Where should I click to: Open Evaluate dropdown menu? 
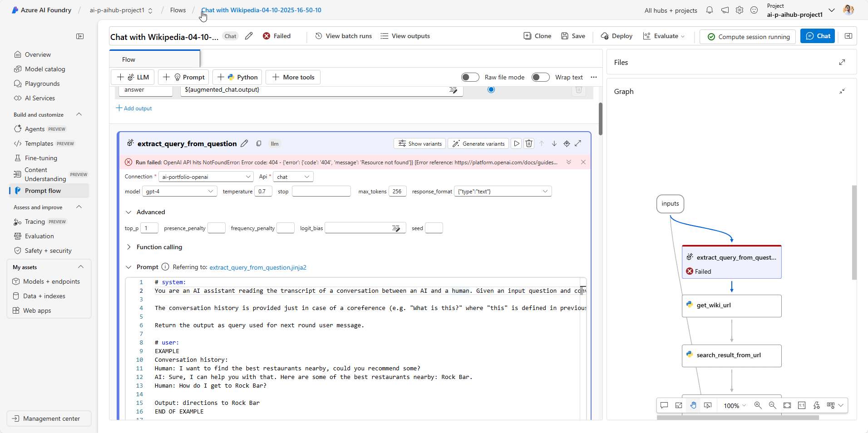coord(664,36)
